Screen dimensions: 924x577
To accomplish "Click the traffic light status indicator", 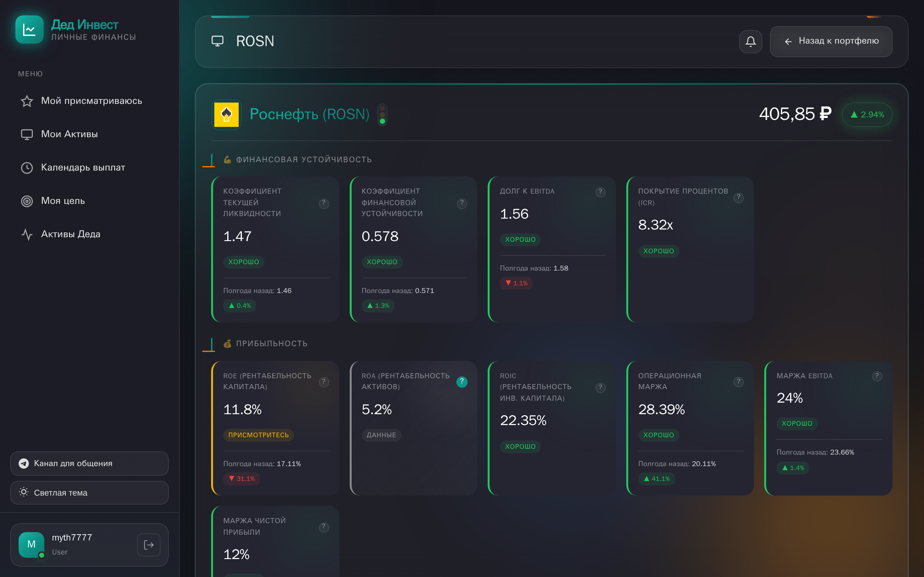I will (x=382, y=114).
